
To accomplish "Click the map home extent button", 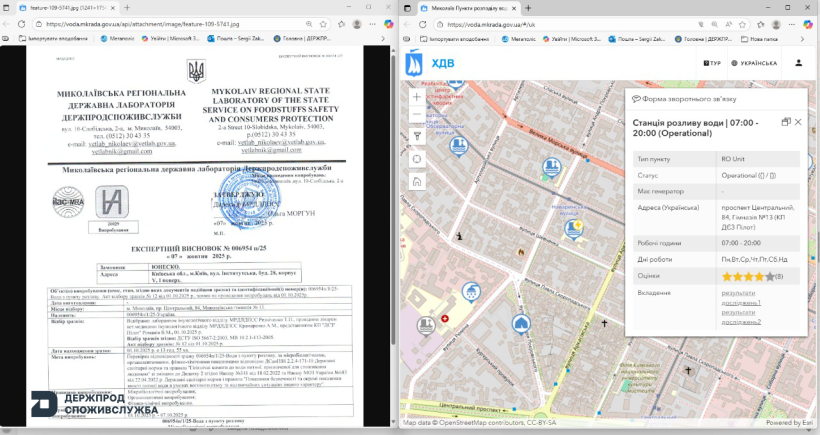I will tap(417, 180).
